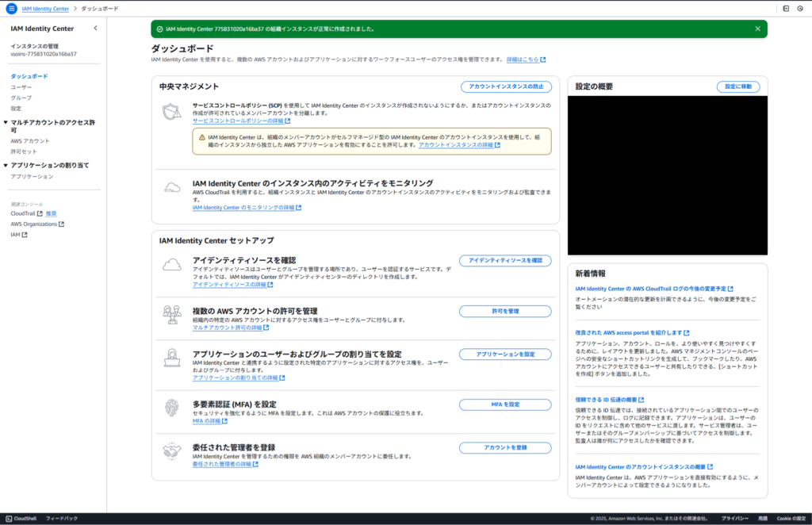The height and width of the screenshot is (525, 812).
Task: Open サービスコントロールポリシーの詳細 link
Action: pos(241,121)
